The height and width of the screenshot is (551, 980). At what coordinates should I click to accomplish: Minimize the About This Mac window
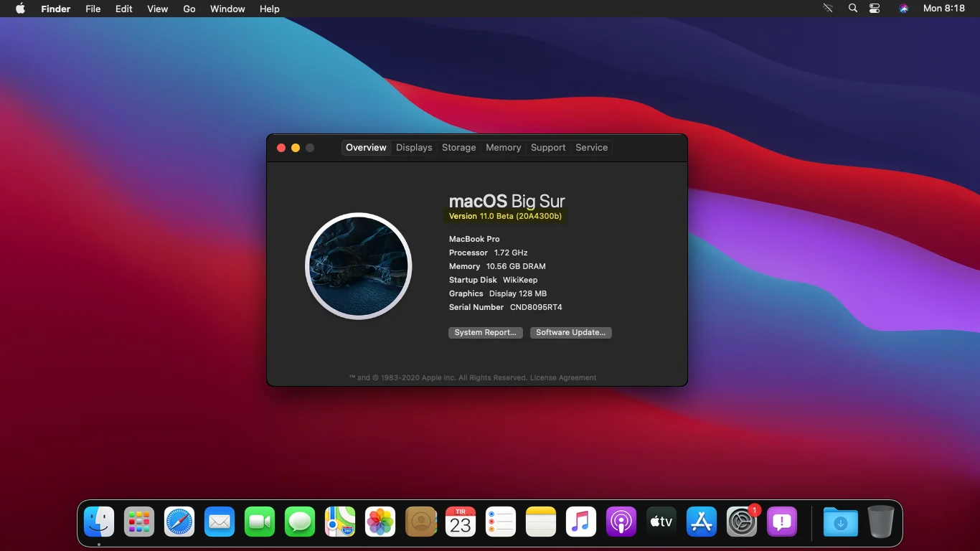[x=296, y=148]
